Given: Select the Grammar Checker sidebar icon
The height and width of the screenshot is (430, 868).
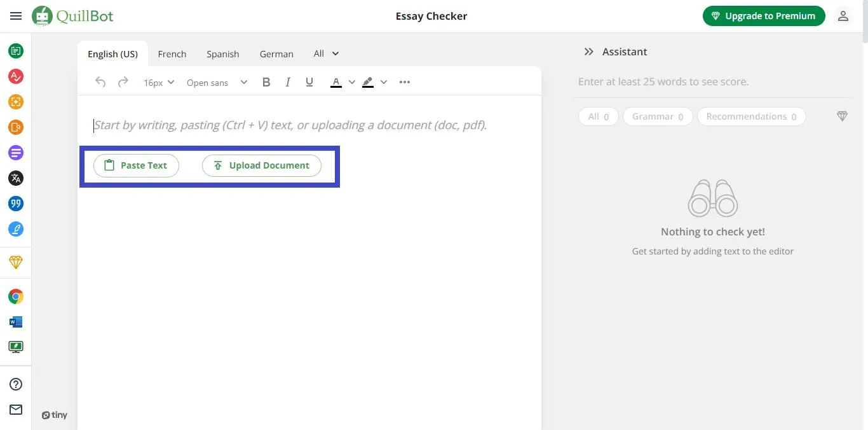Looking at the screenshot, I should (16, 76).
